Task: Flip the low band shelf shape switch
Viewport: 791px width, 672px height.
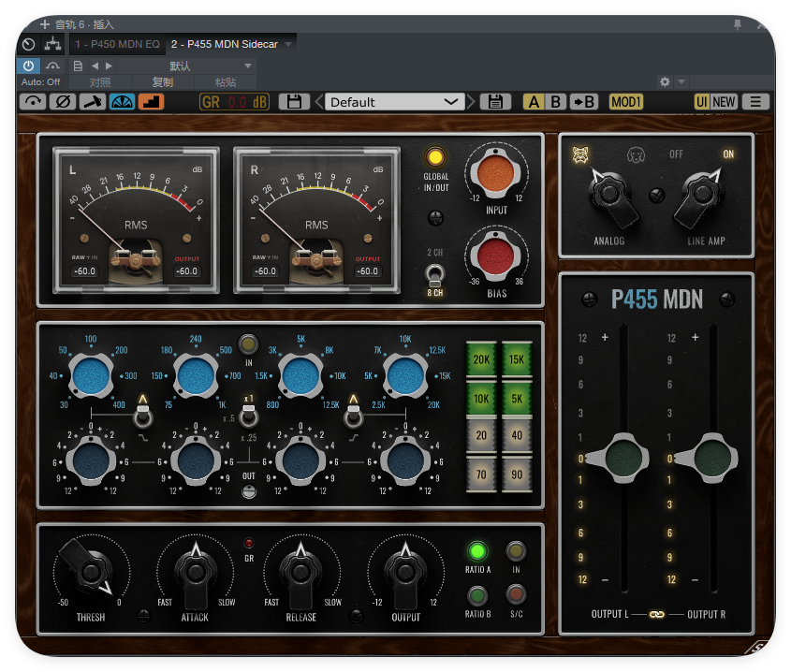Action: 143,415
